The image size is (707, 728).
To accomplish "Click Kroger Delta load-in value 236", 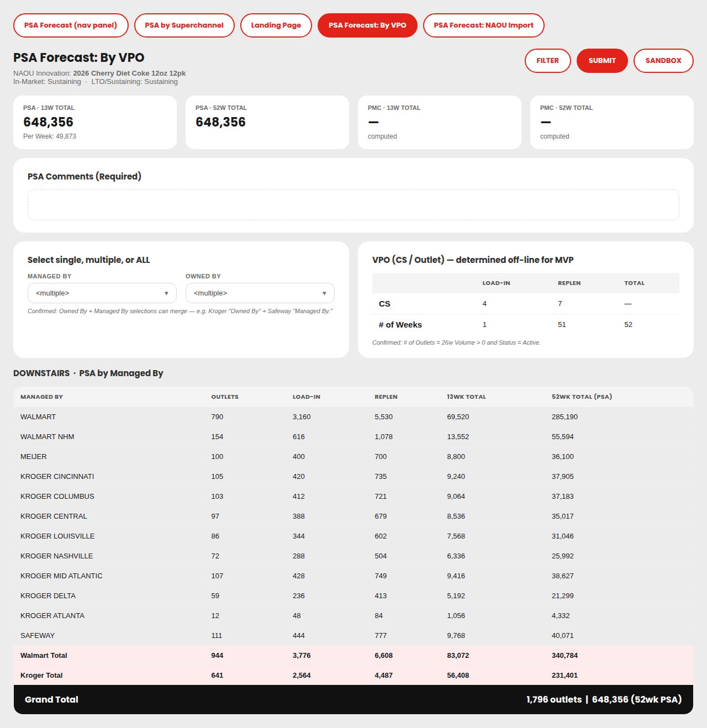I will pos(299,596).
